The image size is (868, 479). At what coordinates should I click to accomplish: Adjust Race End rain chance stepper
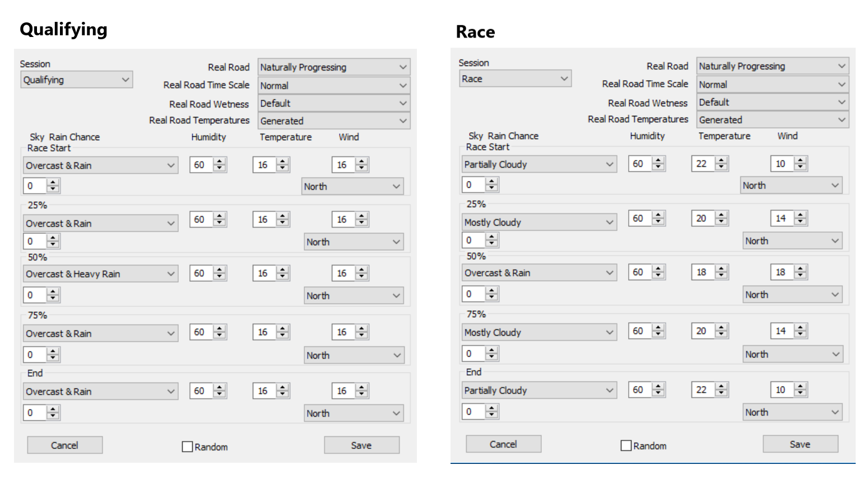492,411
